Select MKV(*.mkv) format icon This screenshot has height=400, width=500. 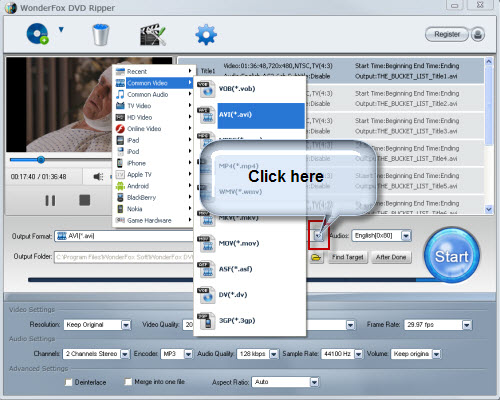coord(206,218)
